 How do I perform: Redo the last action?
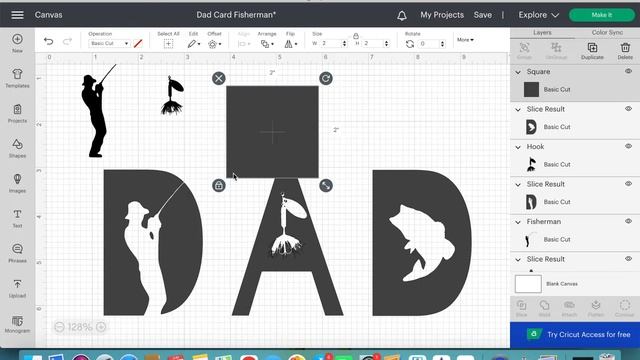point(67,41)
